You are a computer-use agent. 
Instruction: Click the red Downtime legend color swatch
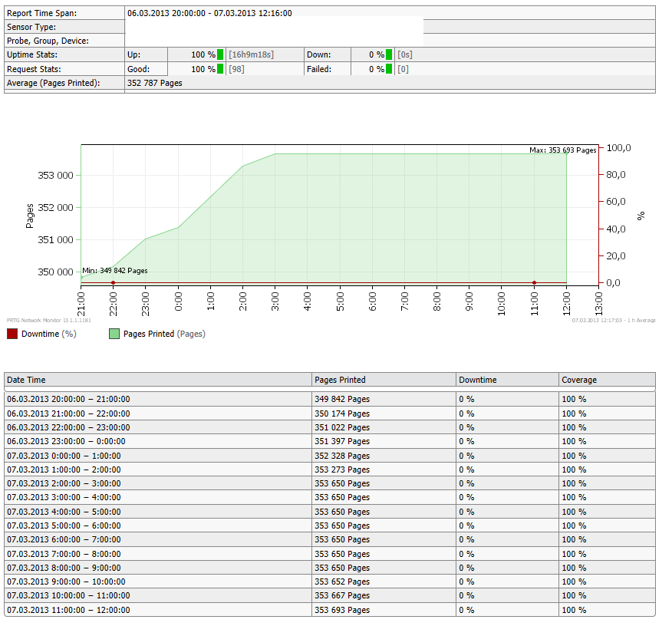pyautogui.click(x=12, y=334)
